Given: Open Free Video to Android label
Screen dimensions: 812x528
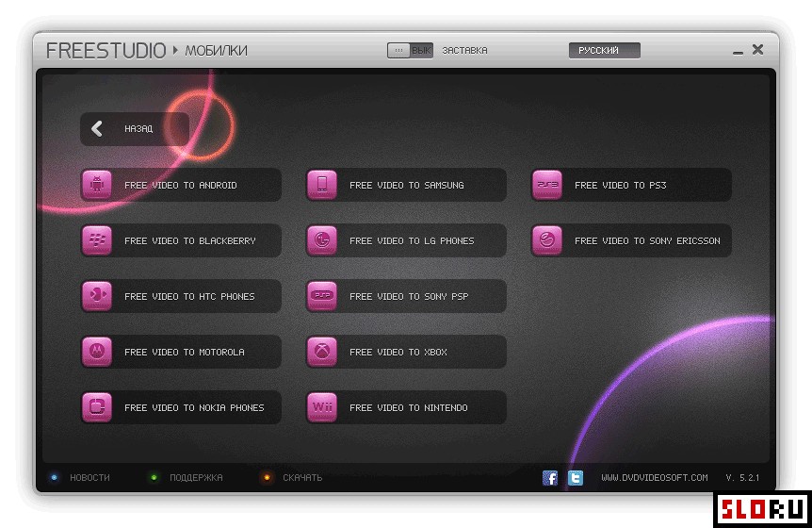Looking at the screenshot, I should [181, 185].
